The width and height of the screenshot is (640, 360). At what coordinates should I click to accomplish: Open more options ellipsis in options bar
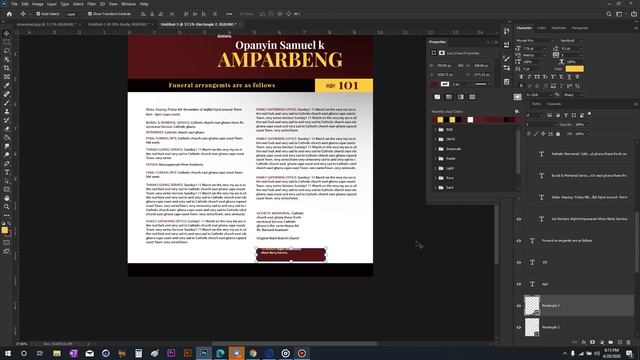[229, 14]
